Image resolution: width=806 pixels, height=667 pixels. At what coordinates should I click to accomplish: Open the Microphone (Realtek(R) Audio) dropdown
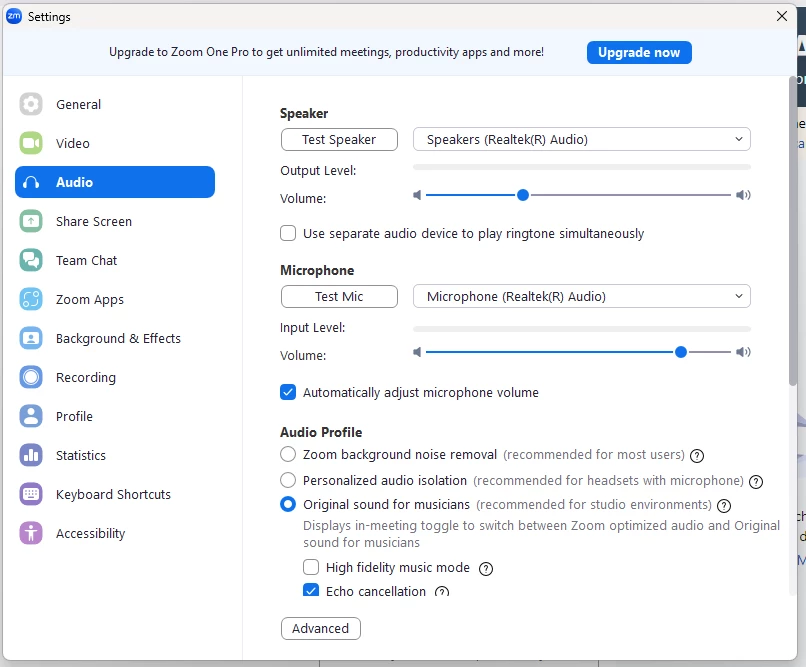click(x=581, y=297)
